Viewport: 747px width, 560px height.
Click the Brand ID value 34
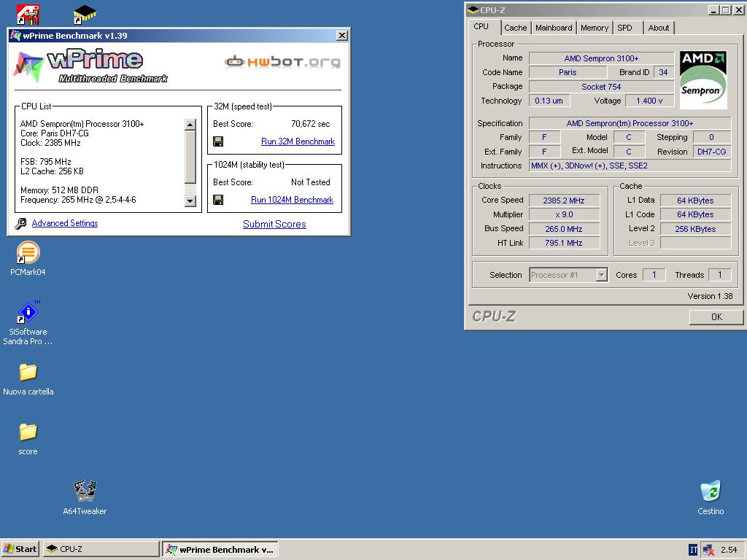(x=663, y=72)
